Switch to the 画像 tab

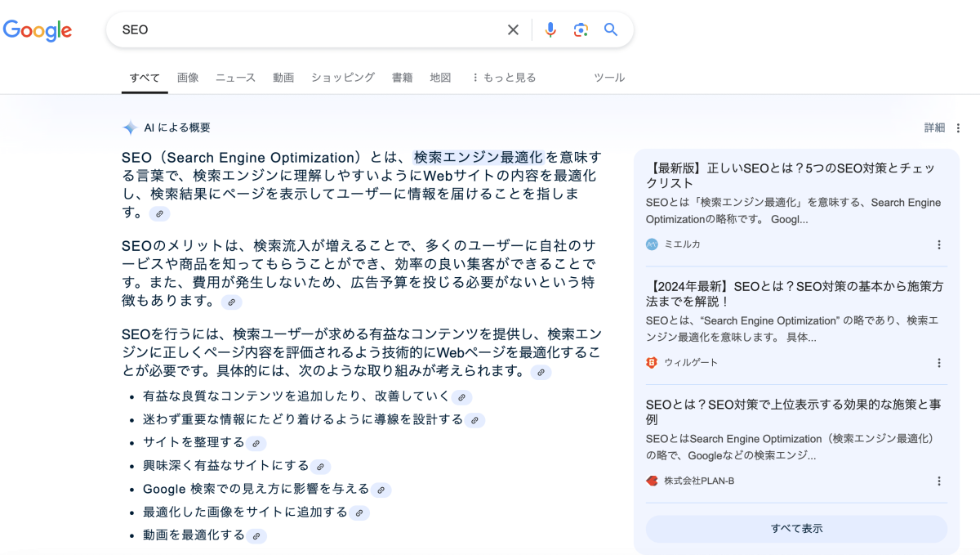(188, 78)
